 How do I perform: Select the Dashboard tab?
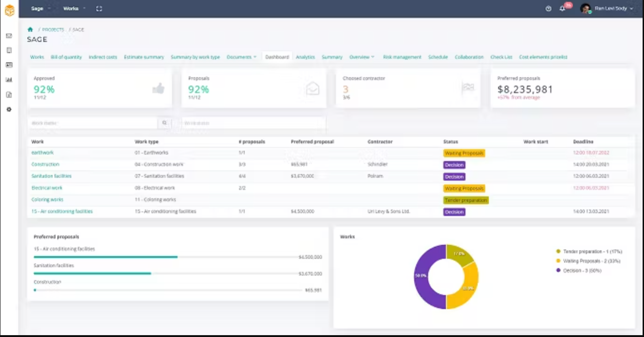pos(277,57)
